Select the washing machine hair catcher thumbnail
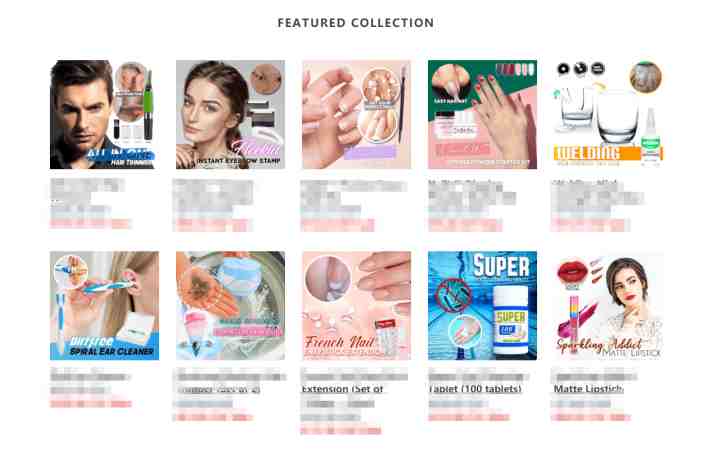The width and height of the screenshot is (713, 456). click(230, 306)
